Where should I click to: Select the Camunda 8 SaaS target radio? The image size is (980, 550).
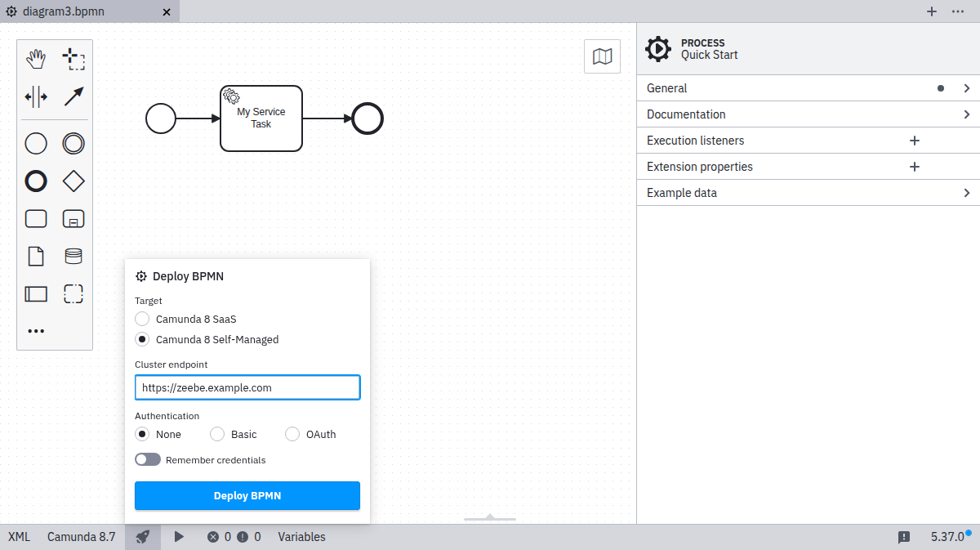pyautogui.click(x=141, y=319)
